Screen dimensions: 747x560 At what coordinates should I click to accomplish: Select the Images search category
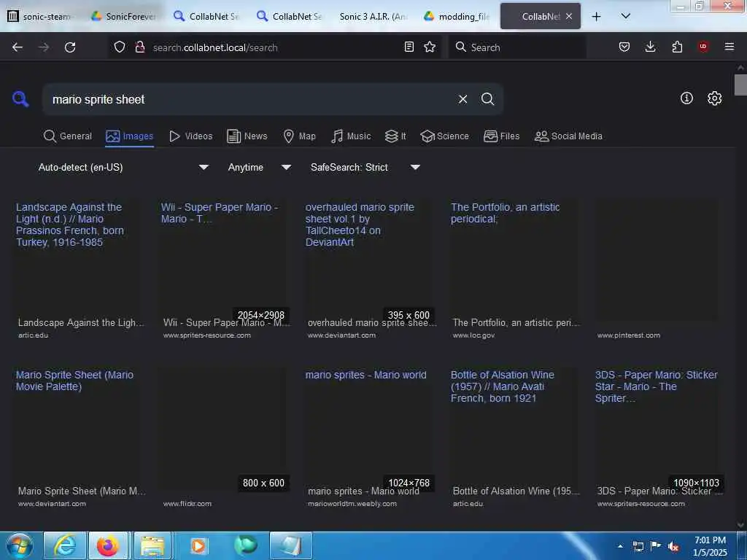130,136
